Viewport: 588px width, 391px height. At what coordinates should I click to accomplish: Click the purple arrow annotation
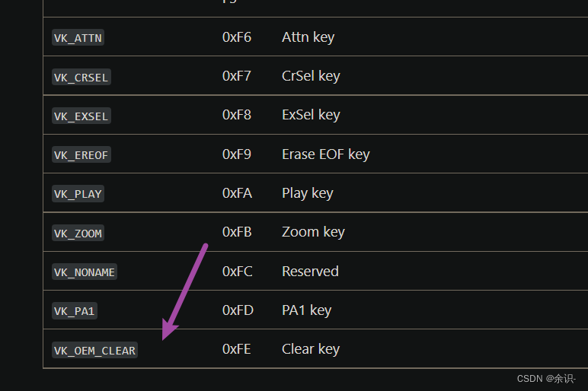(184, 292)
